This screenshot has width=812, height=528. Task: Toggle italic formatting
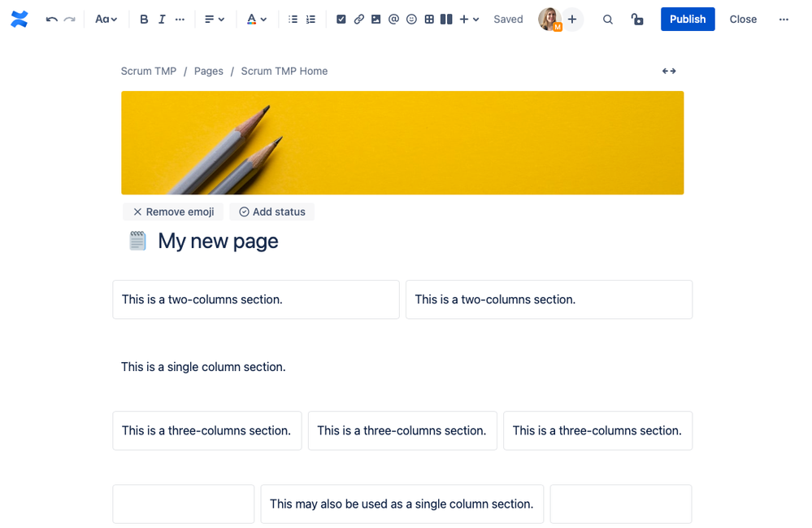(162, 19)
